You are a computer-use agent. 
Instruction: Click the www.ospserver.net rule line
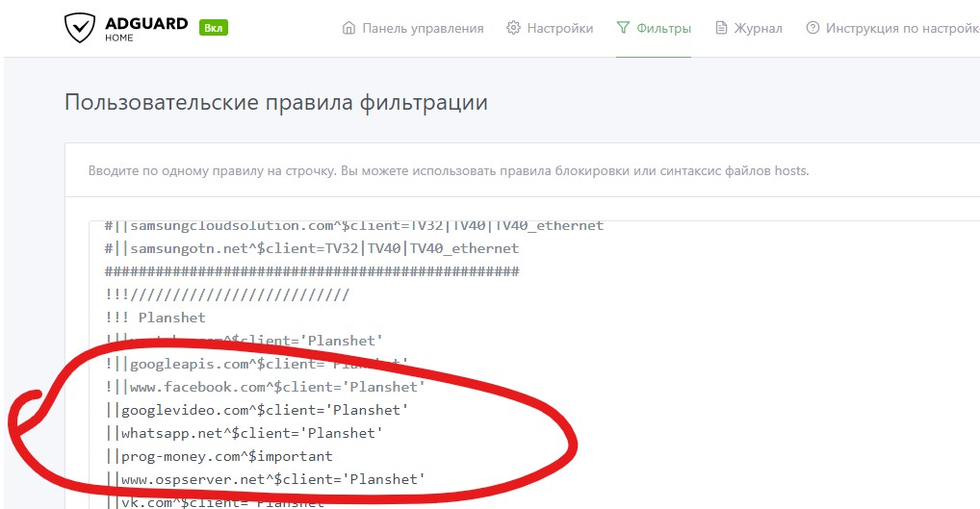click(265, 479)
